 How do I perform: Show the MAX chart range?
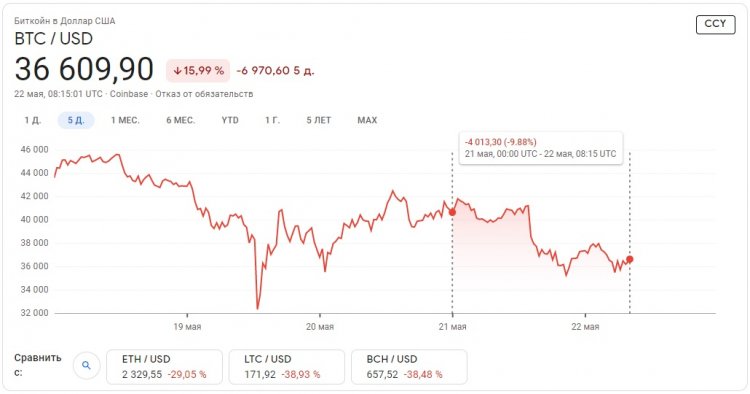pos(367,120)
